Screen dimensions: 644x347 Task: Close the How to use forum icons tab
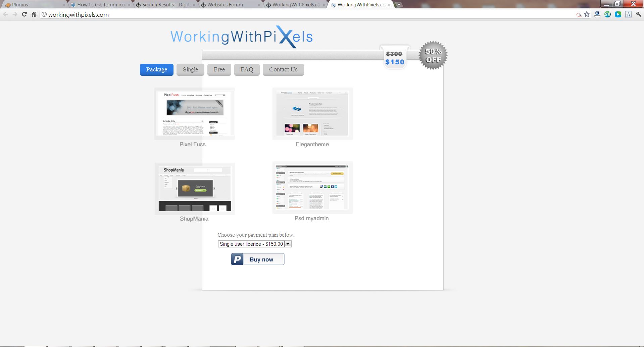(129, 5)
